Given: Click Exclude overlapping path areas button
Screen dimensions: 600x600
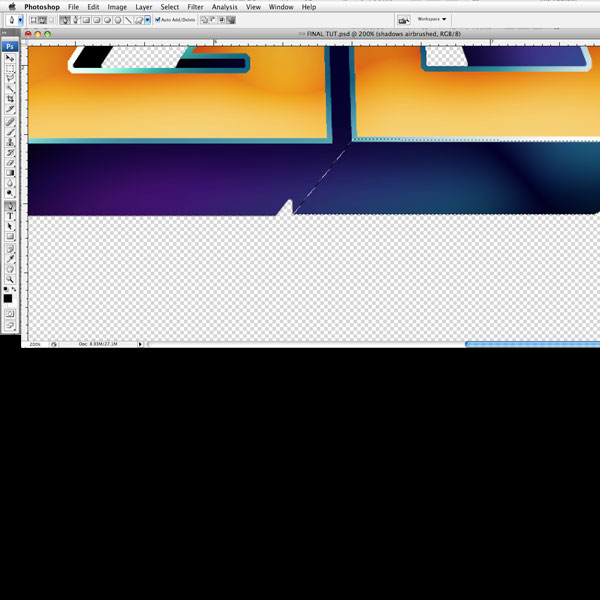Looking at the screenshot, I should (x=231, y=20).
